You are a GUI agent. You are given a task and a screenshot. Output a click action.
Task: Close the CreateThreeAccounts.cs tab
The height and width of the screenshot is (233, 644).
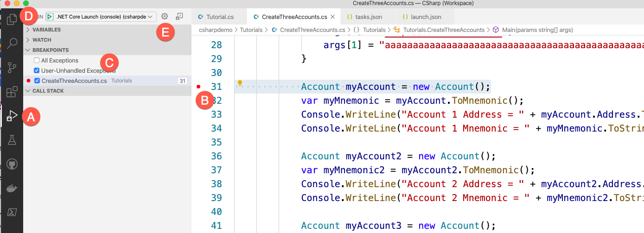332,17
